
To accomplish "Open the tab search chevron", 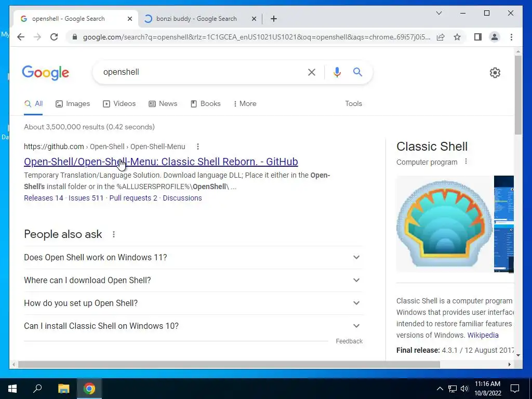I will click(x=438, y=13).
